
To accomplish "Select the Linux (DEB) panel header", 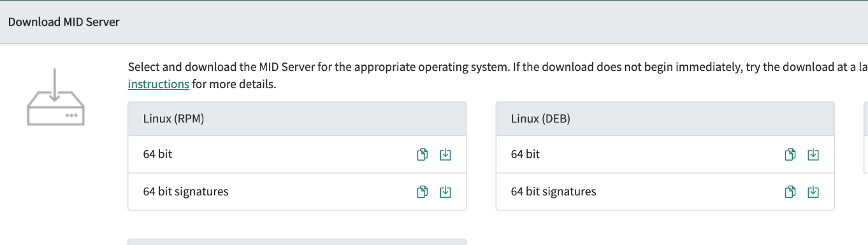I will pos(665,119).
